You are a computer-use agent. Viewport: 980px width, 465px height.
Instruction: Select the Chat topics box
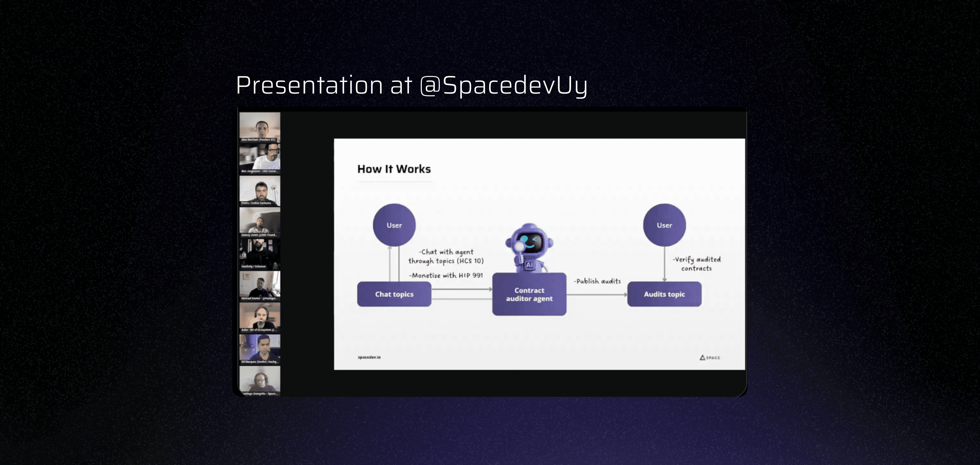point(394,294)
